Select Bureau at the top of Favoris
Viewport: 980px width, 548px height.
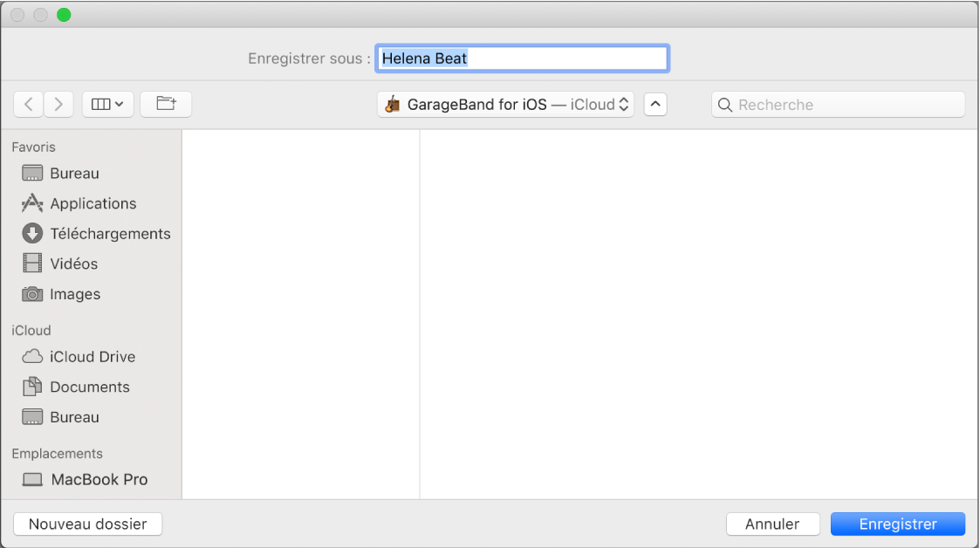[x=74, y=173]
